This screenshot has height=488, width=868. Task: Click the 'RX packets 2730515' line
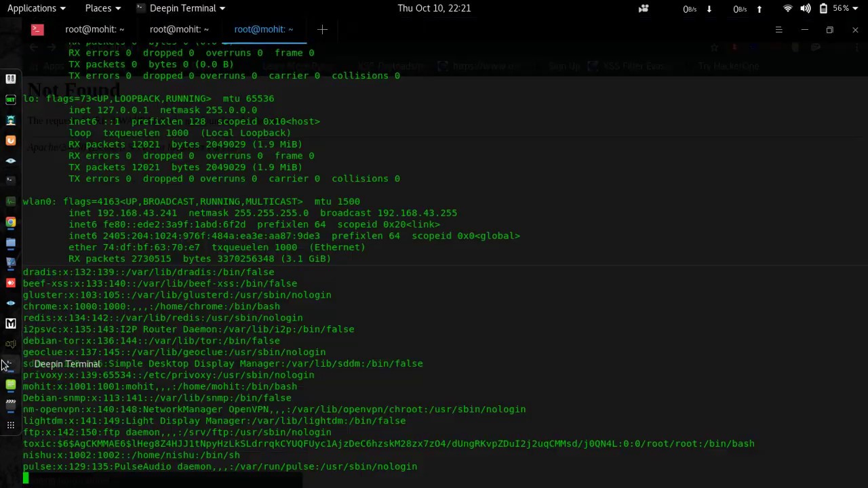(199, 258)
